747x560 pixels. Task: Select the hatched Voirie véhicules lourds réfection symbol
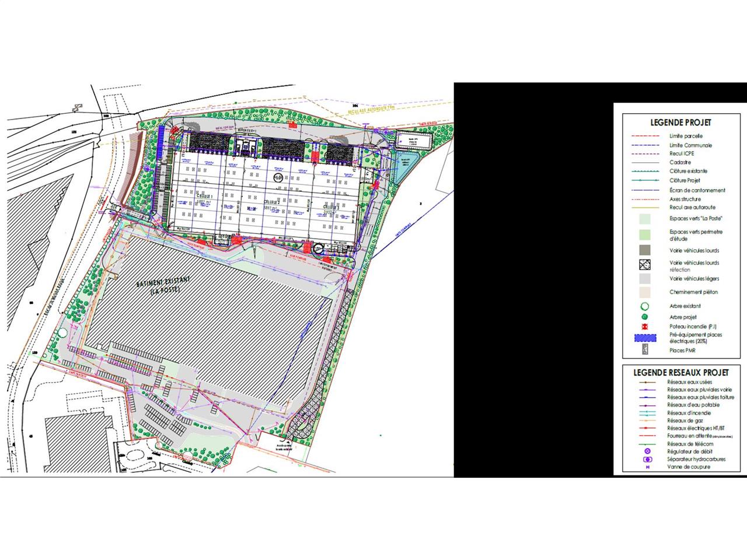click(x=645, y=265)
